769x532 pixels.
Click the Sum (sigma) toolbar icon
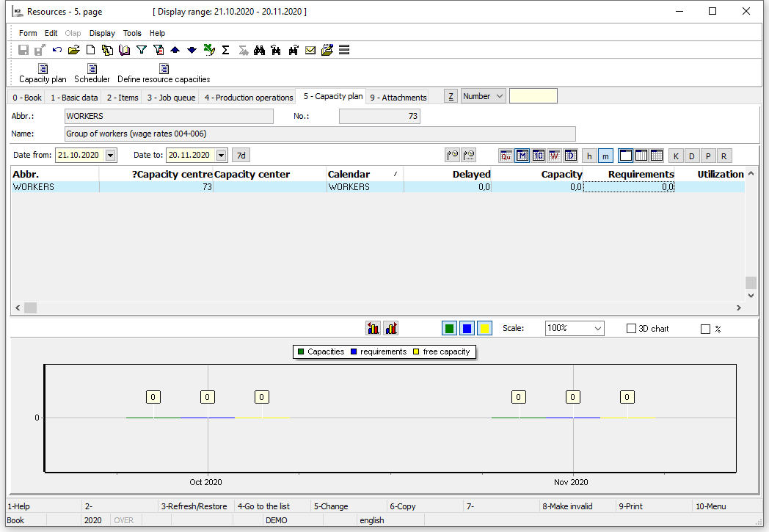[x=225, y=50]
